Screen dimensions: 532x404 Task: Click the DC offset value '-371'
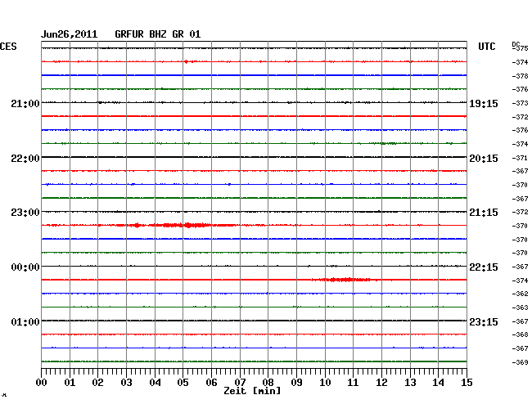pos(520,158)
